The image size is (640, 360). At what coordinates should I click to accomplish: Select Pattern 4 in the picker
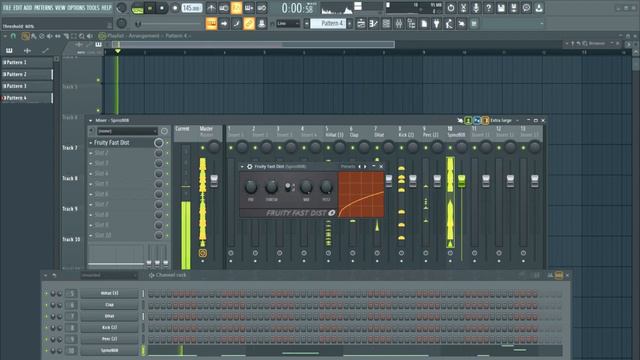(27, 98)
